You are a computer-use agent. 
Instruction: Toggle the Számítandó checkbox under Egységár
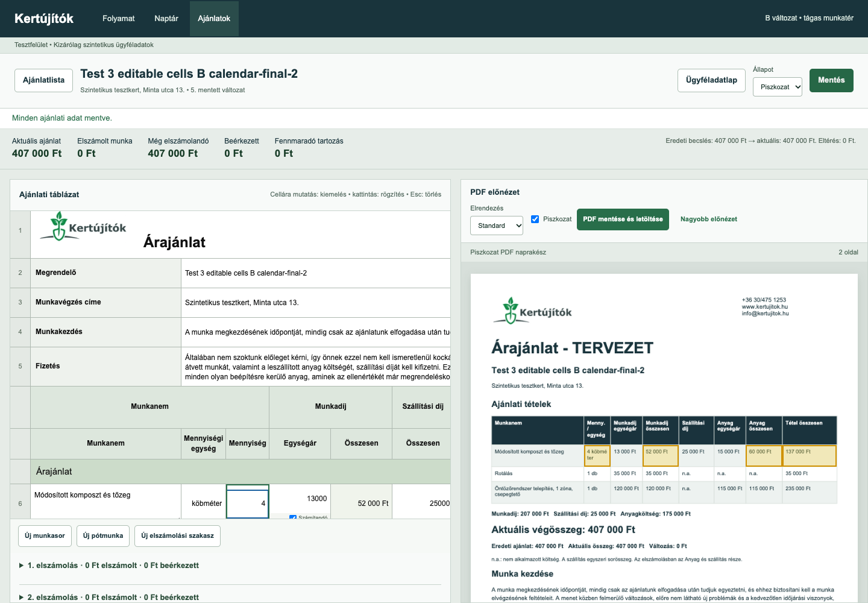point(293,517)
